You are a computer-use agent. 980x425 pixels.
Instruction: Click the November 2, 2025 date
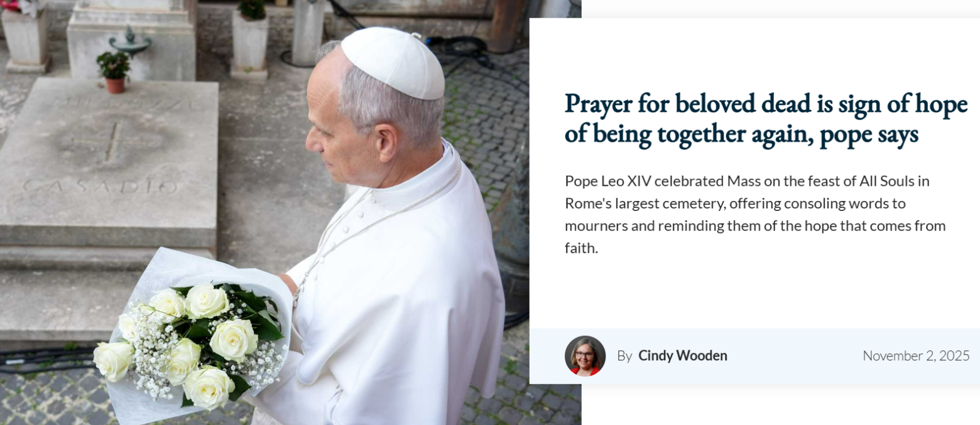pyautogui.click(x=916, y=356)
